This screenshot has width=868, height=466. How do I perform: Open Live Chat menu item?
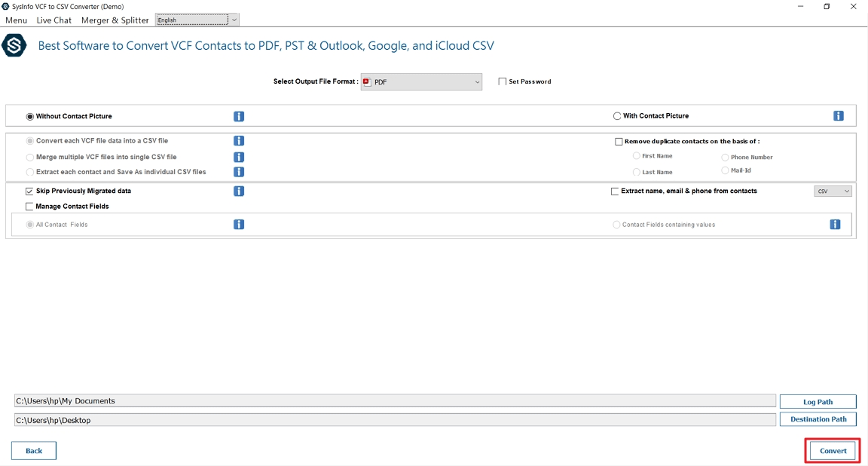54,20
